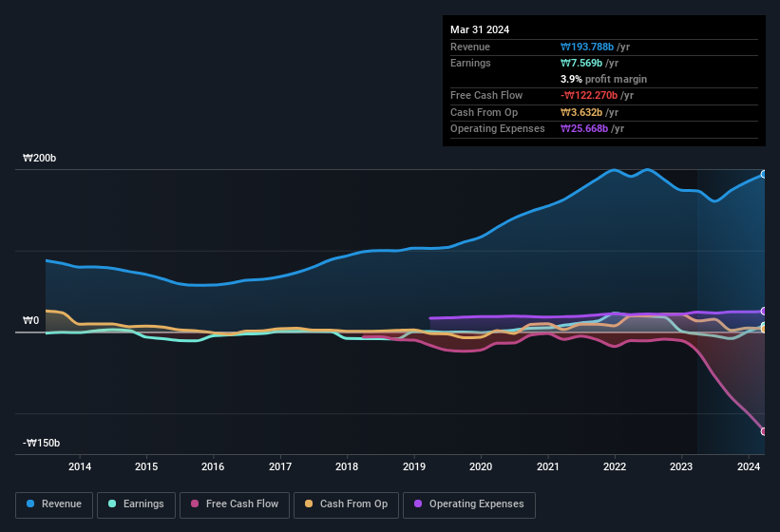Click the Revenue endpoint marker on chart
Viewport: 780px width, 532px height.
point(764,174)
